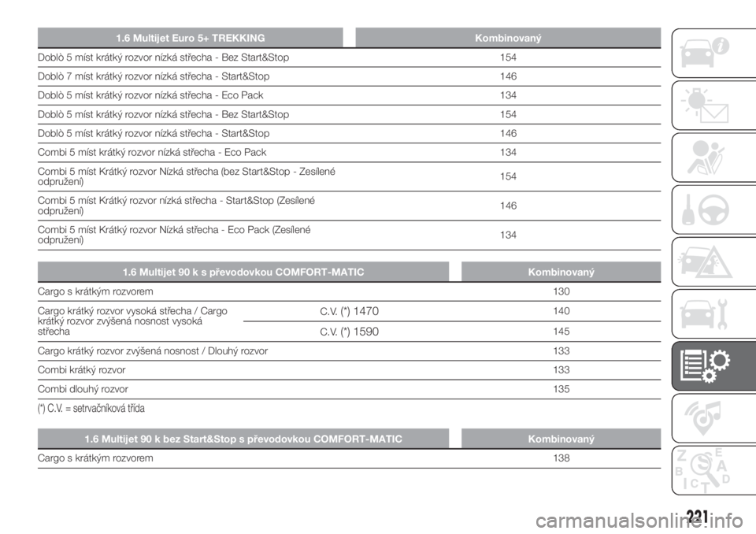This screenshot has height=534, width=756.
Task: Click value 134 in the Combi krátký rozvor Eco Pack row
Action: 508,153
